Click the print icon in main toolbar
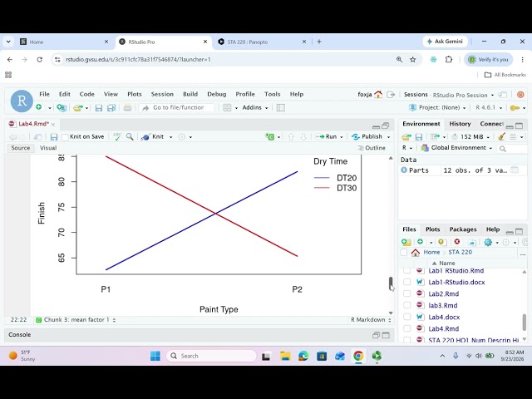Image resolution: width=532 pixels, height=399 pixels. (127, 108)
